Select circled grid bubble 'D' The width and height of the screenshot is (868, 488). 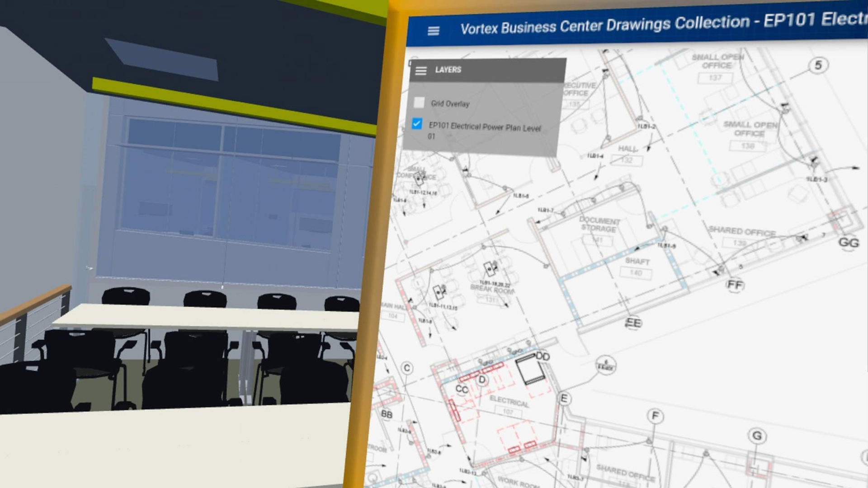pyautogui.click(x=482, y=380)
